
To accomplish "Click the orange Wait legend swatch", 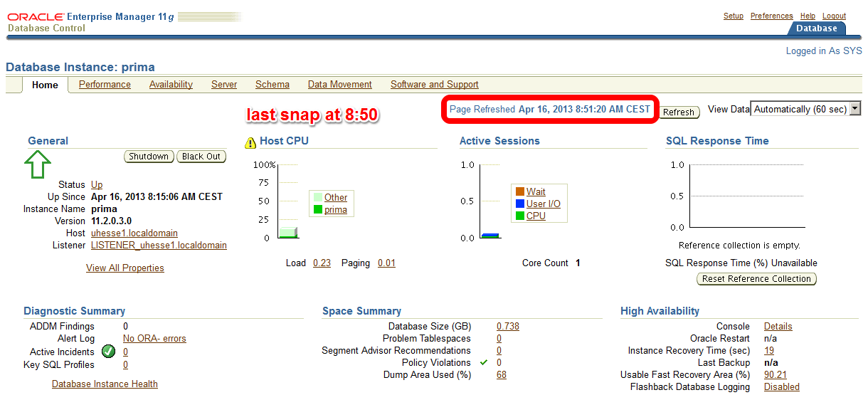I will (x=519, y=192).
